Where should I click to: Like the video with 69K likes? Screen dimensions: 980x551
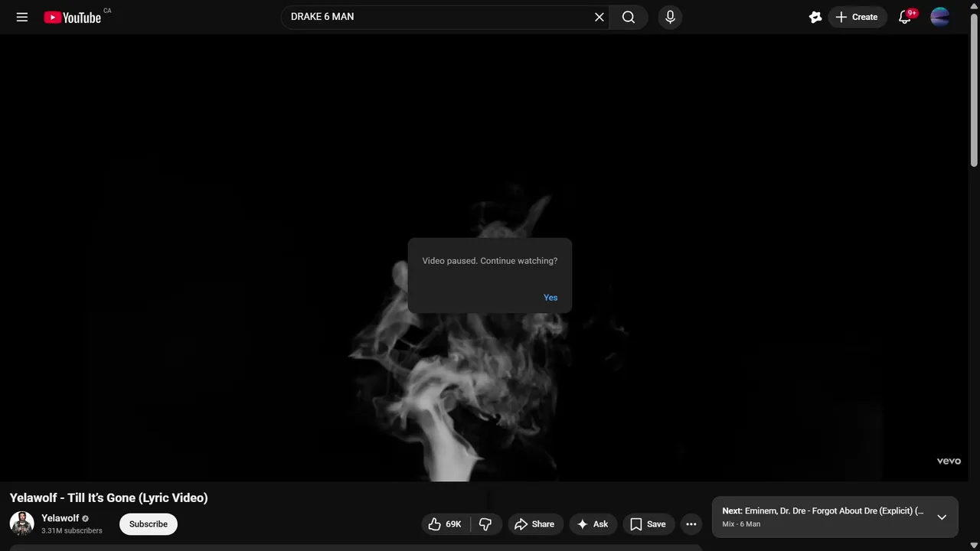446,524
